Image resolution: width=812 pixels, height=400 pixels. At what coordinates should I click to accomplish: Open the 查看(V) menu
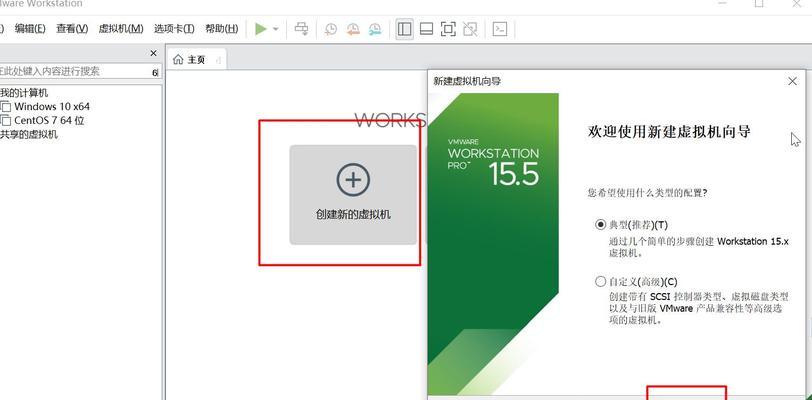tap(72, 28)
